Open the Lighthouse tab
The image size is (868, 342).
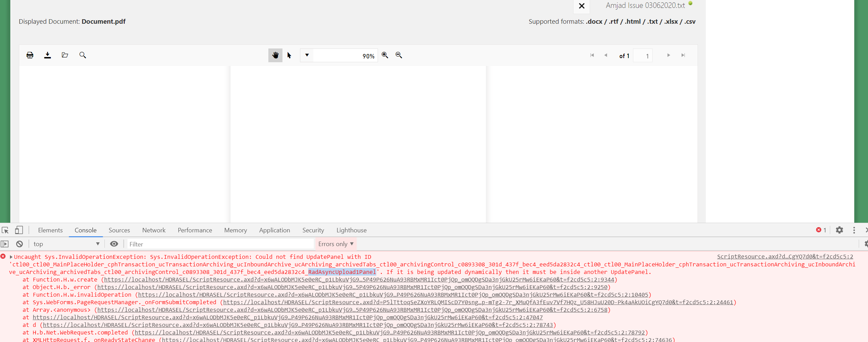(352, 230)
